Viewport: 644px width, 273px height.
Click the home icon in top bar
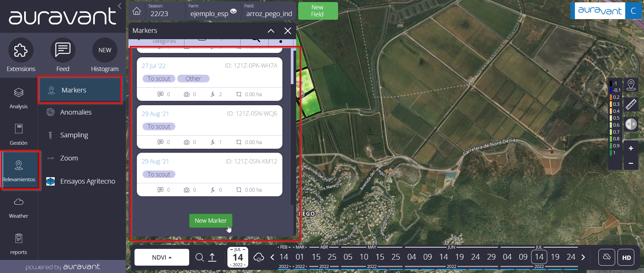137,11
